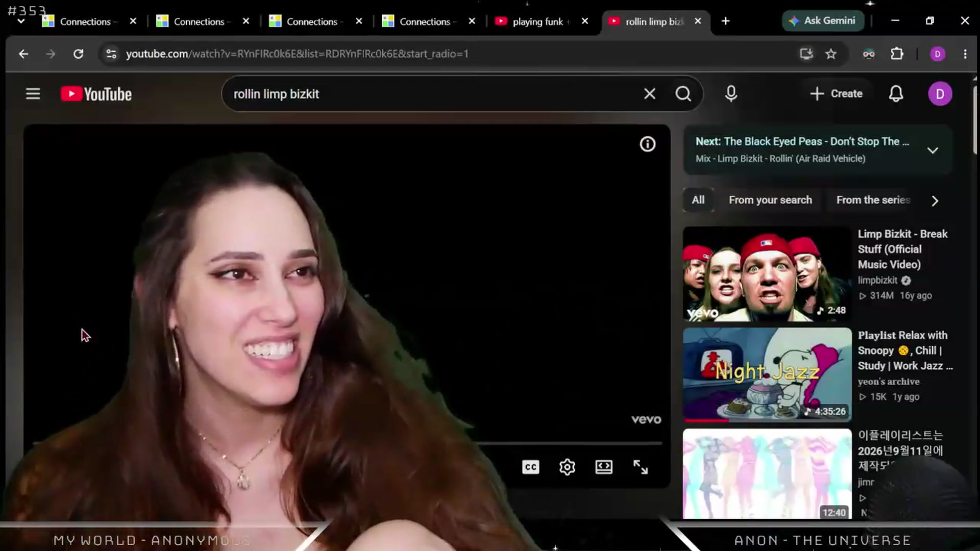The height and width of the screenshot is (551, 980).
Task: Open the Create menu
Action: tap(836, 94)
